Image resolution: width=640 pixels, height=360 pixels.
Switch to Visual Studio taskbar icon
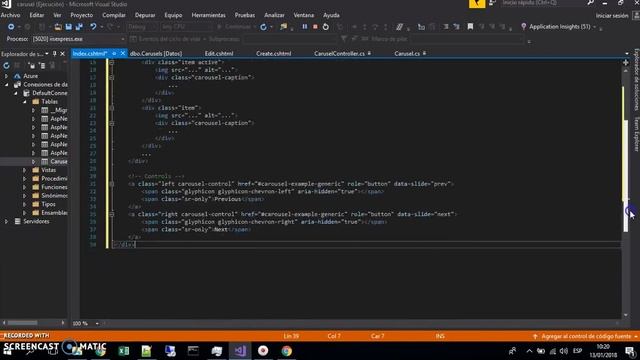240,351
